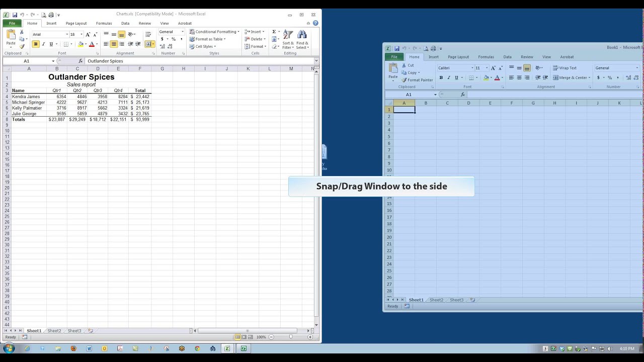Click Insert Worksheet icon in Charts.xls
The height and width of the screenshot is (362, 644).
(91, 331)
